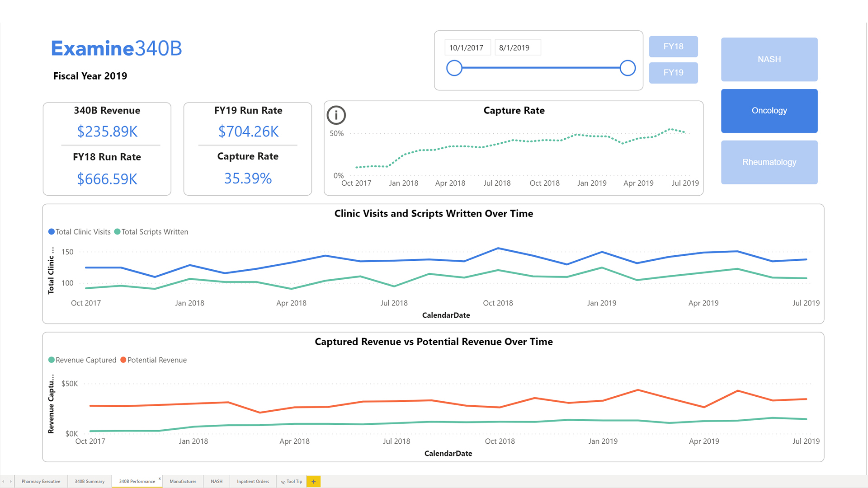Screen dimensions: 868x488
Task: Click the left date slider handle
Action: [454, 68]
